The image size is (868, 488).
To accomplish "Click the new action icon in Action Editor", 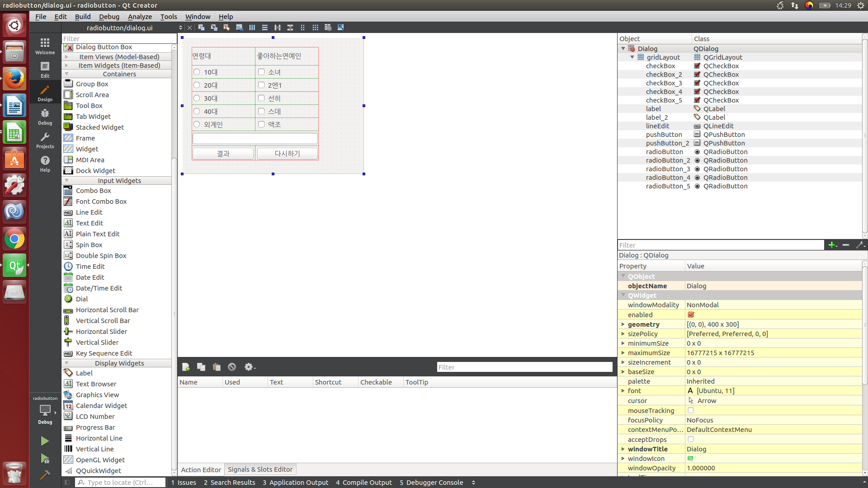I will click(186, 367).
